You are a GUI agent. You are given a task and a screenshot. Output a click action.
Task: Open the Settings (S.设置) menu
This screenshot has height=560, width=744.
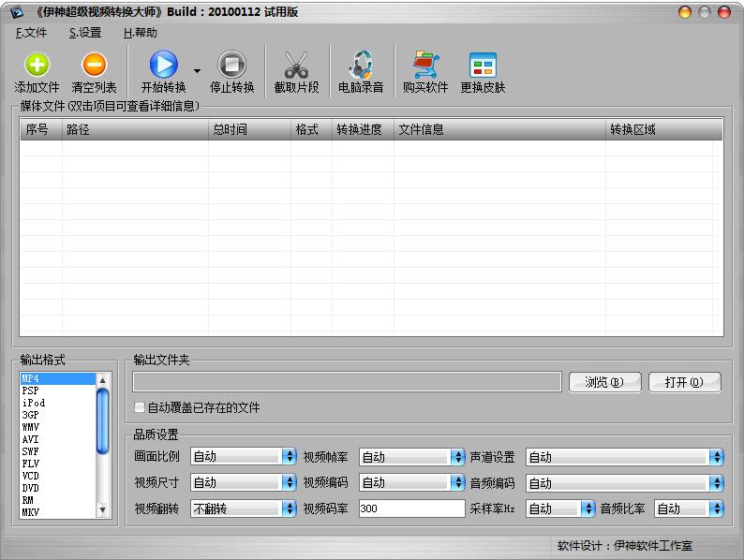pyautogui.click(x=85, y=33)
